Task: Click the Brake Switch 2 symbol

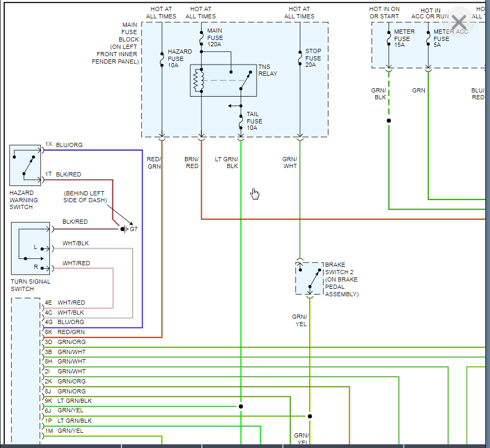Action: tap(309, 278)
